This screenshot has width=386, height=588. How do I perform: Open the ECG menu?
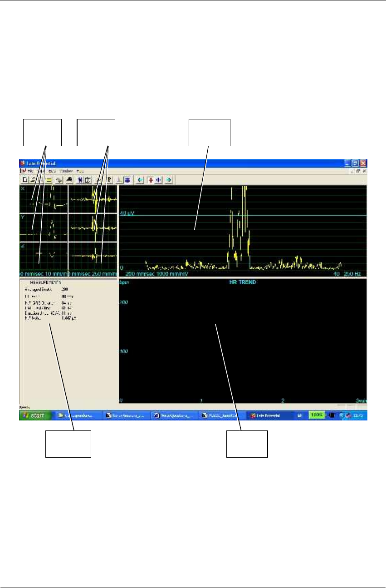point(52,171)
